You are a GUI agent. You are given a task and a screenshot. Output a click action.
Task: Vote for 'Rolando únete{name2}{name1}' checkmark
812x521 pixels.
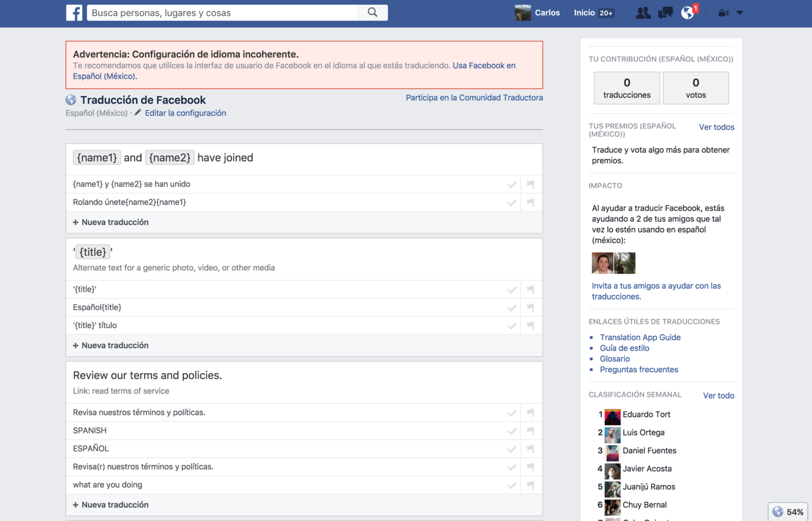[512, 203]
